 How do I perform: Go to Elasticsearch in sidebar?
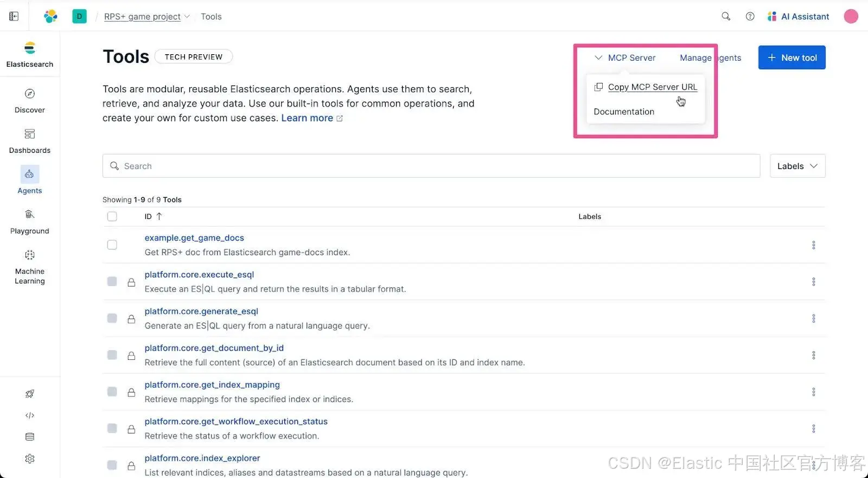(x=30, y=54)
